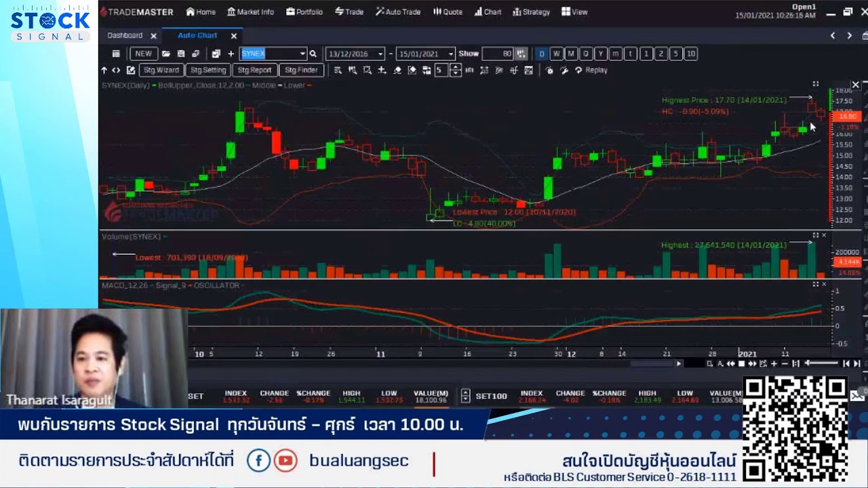Adjust the stepper next to value 5
868x488 pixels.
456,70
